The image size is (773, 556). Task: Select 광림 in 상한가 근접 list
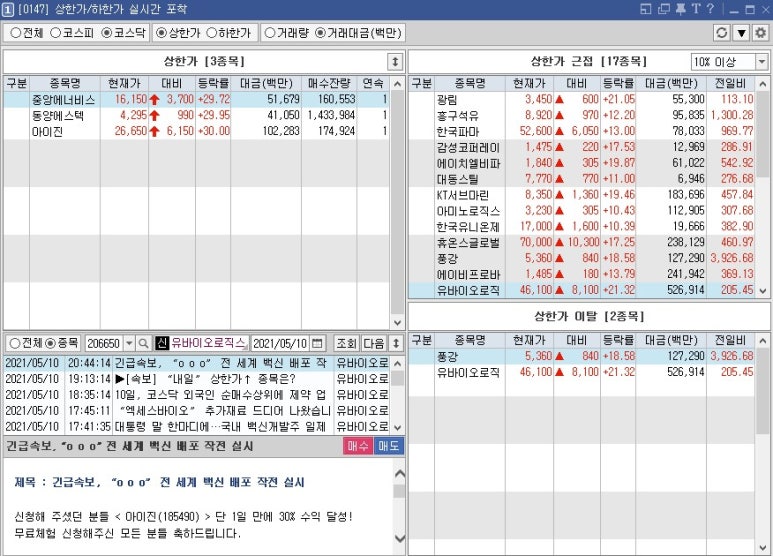click(582, 100)
